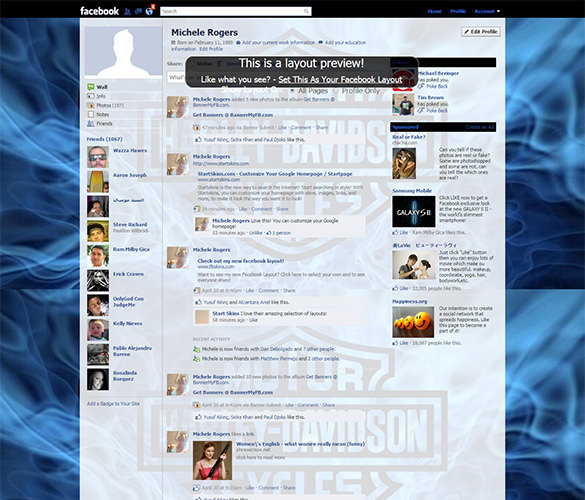
Task: Open the Photos section icon in sidebar
Action: tap(91, 105)
